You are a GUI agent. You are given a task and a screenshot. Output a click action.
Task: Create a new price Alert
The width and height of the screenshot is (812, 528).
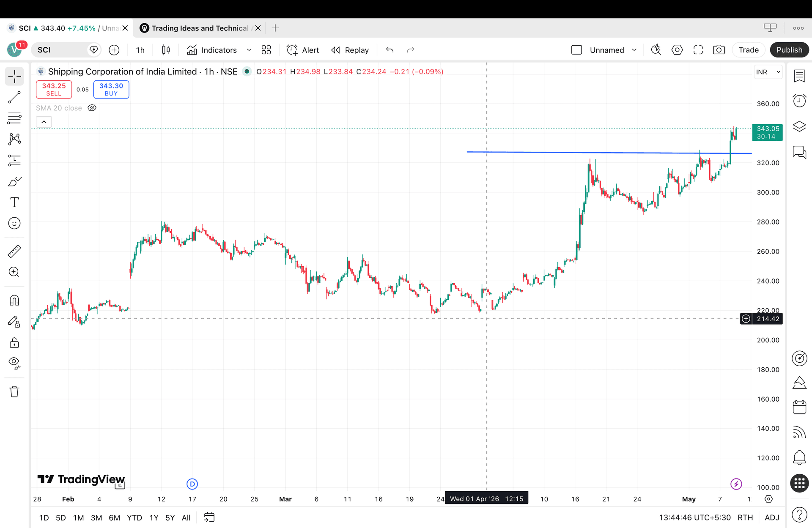pyautogui.click(x=303, y=50)
